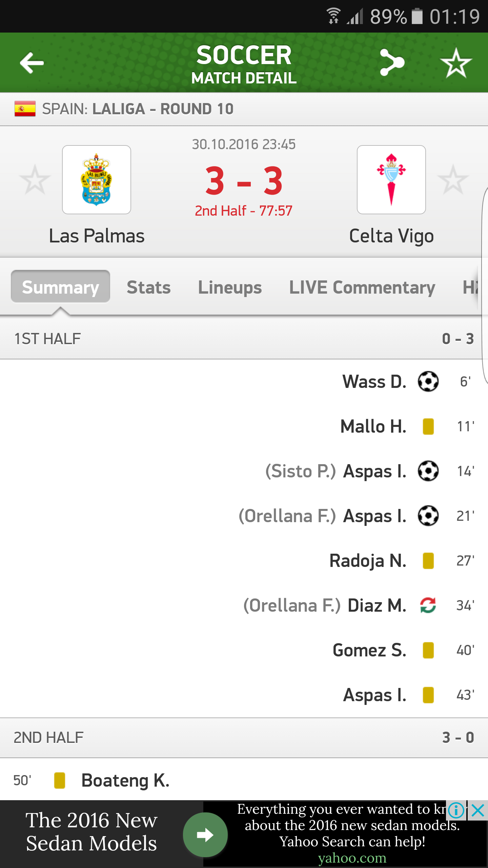This screenshot has width=488, height=868.
Task: Open the Las Palmas team crest
Action: [x=97, y=180]
